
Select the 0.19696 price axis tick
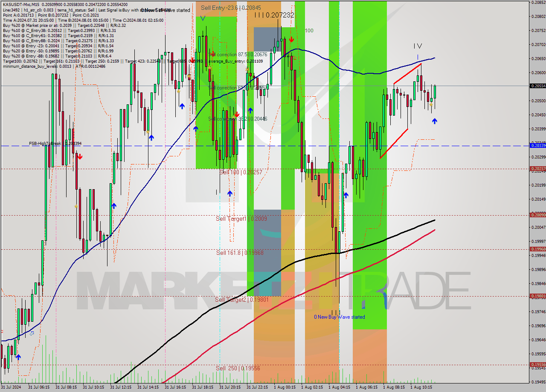click(x=537, y=326)
